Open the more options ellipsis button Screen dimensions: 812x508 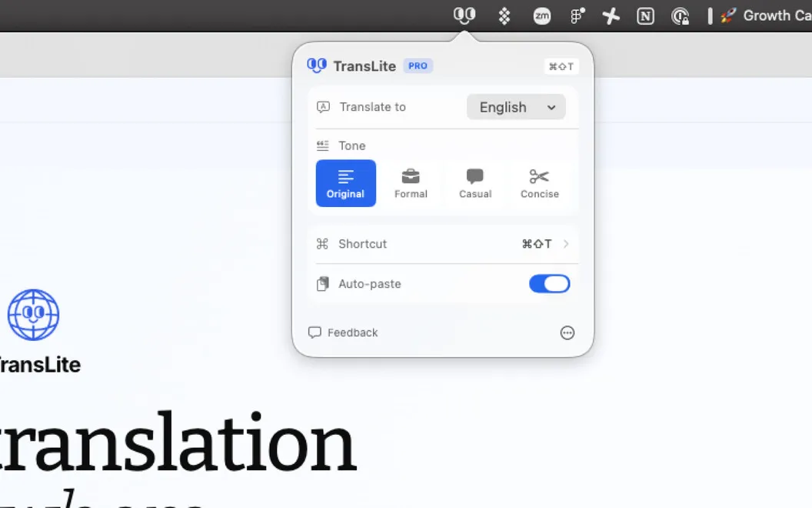point(567,333)
